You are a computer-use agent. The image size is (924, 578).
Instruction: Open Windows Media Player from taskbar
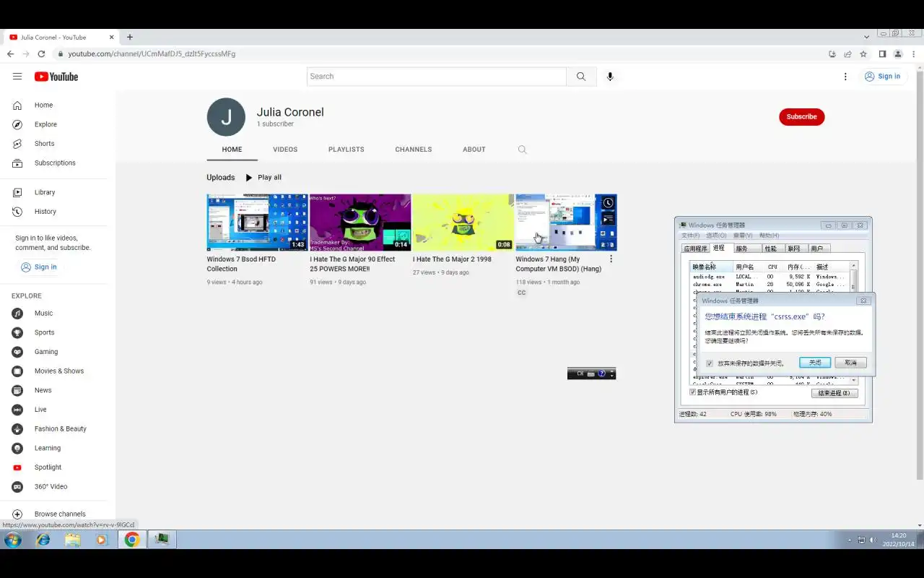tap(101, 540)
